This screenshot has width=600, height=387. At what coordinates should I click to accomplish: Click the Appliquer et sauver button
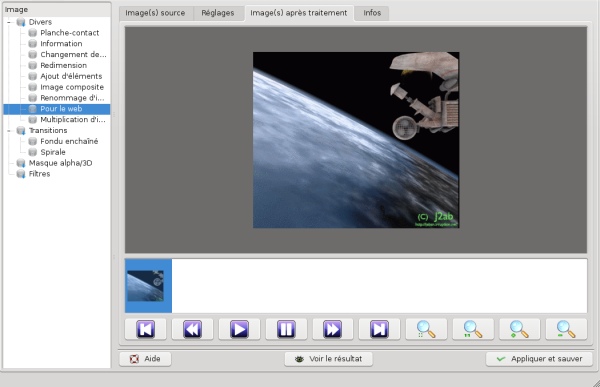click(539, 359)
